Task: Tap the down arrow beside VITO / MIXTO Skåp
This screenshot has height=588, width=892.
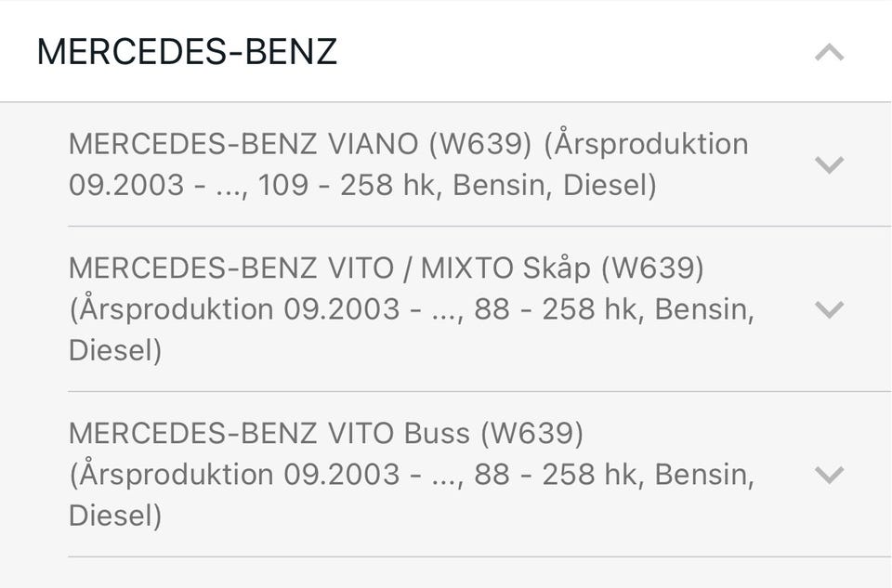Action: pos(829,309)
